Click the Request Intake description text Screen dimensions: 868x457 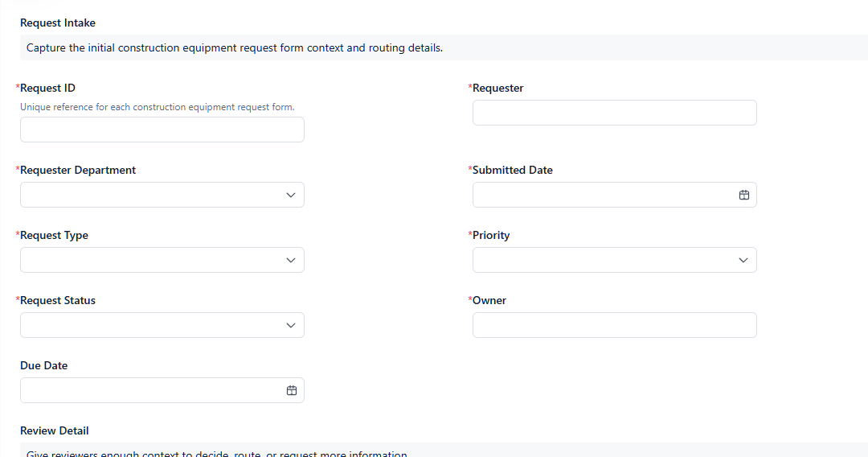point(235,47)
